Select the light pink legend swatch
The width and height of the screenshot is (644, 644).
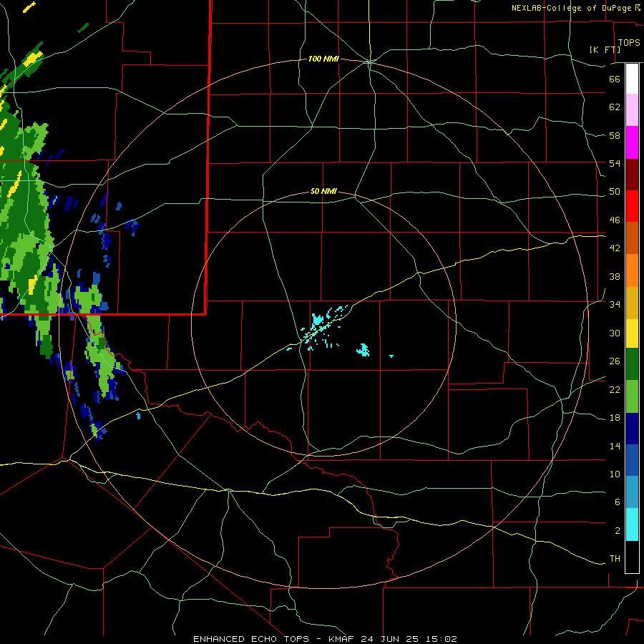coord(632,109)
